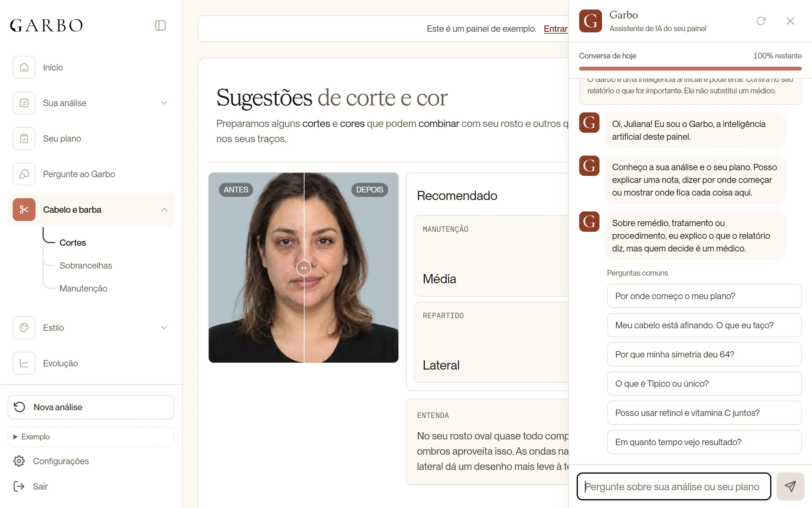This screenshot has width=812, height=508.
Task: Ask 'Em quanto tempo vejo resultado?'
Action: coord(704,442)
